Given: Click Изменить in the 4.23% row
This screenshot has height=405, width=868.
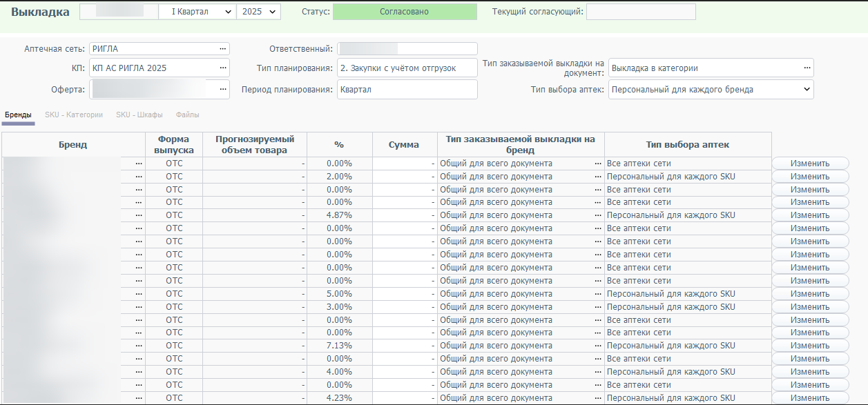Looking at the screenshot, I should tap(810, 398).
